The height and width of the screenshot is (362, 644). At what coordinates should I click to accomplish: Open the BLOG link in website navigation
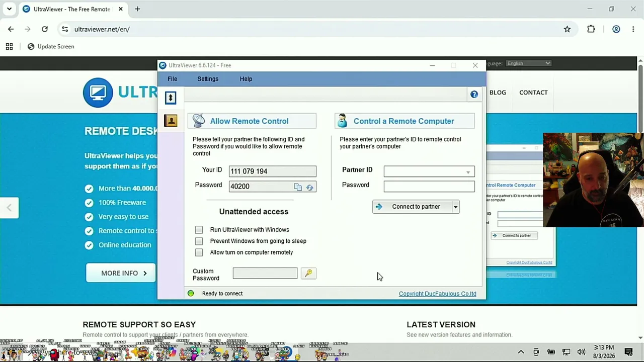point(498,93)
